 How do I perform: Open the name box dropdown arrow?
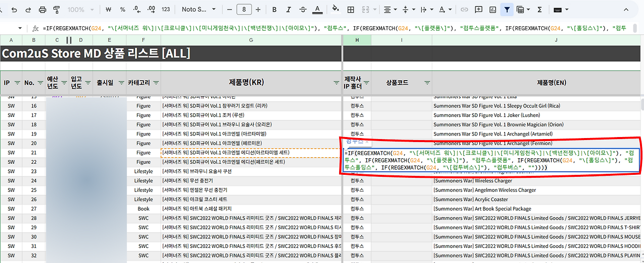(x=20, y=28)
